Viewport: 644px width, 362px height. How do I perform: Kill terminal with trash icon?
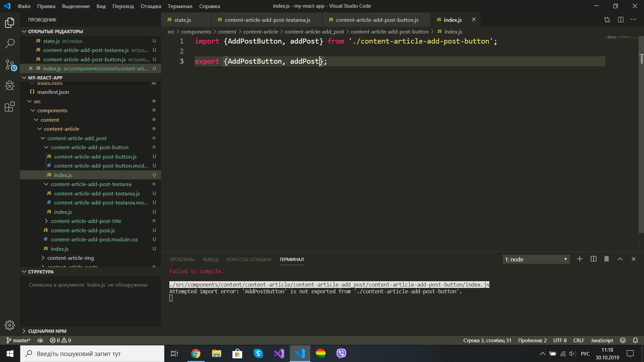606,259
